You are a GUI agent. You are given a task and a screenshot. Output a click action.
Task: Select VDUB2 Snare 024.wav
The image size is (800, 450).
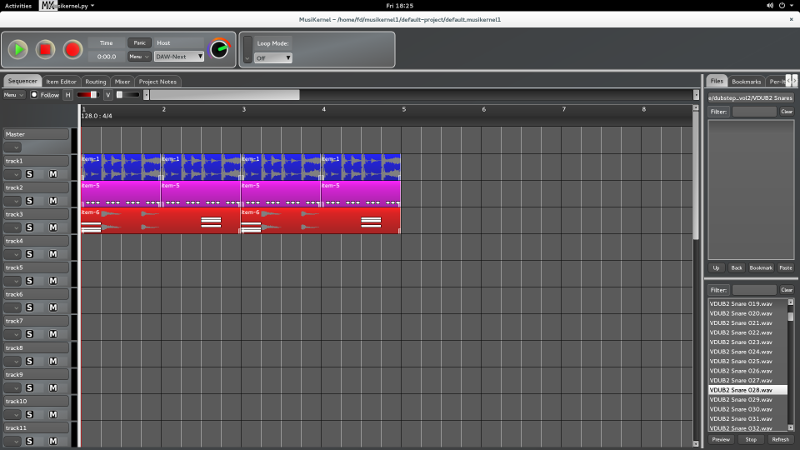tap(747, 352)
